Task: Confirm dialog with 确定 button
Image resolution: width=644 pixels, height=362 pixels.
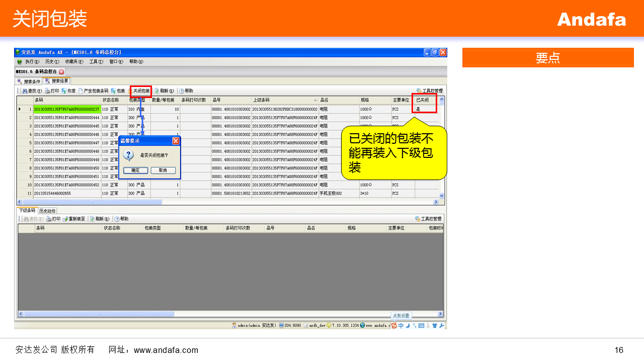Action: 135,170
